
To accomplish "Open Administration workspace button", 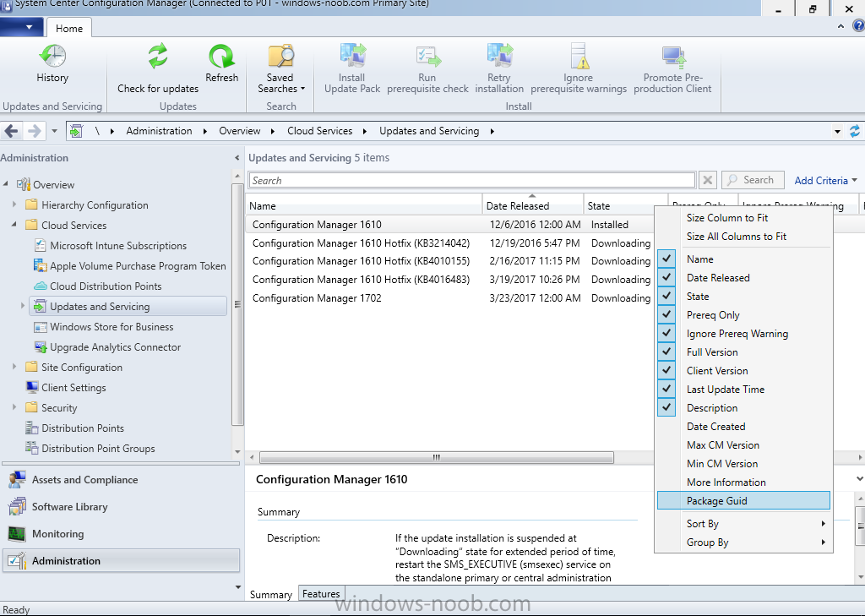I will coord(122,561).
